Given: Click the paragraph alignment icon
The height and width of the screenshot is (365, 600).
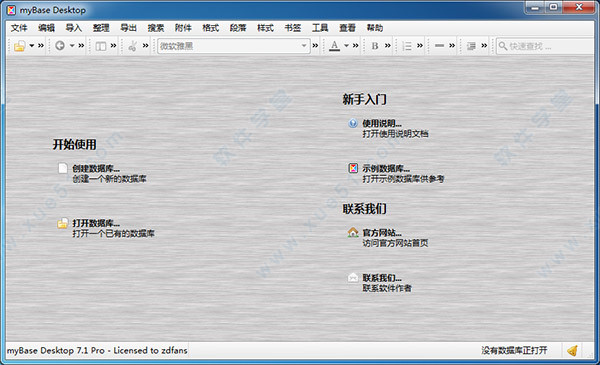Looking at the screenshot, I should tap(471, 46).
